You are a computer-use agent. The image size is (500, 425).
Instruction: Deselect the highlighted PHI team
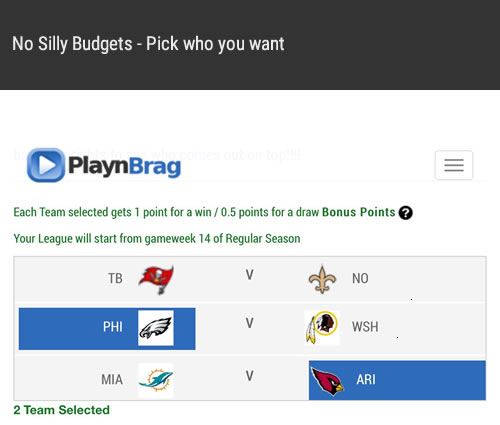(x=107, y=329)
